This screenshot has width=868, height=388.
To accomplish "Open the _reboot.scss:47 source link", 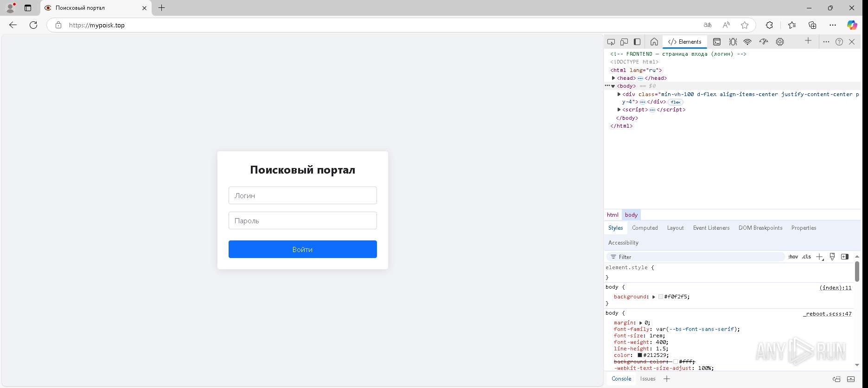I will 827,314.
